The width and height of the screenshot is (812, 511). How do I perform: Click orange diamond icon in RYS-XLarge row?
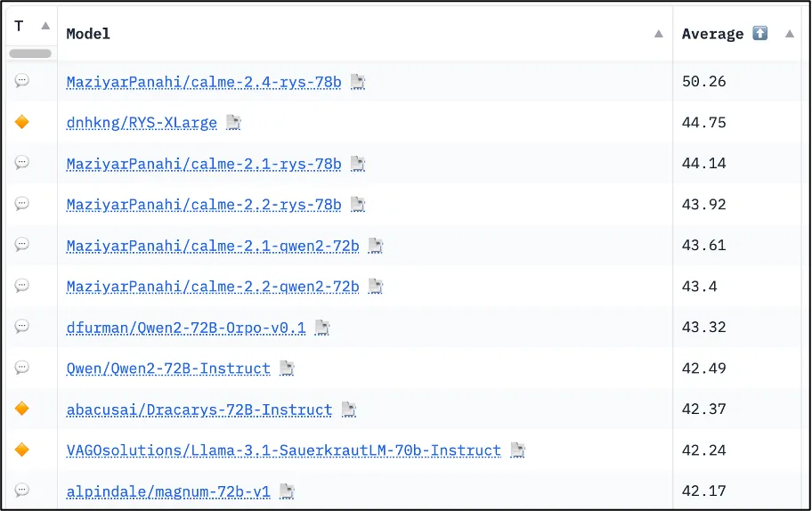point(21,122)
